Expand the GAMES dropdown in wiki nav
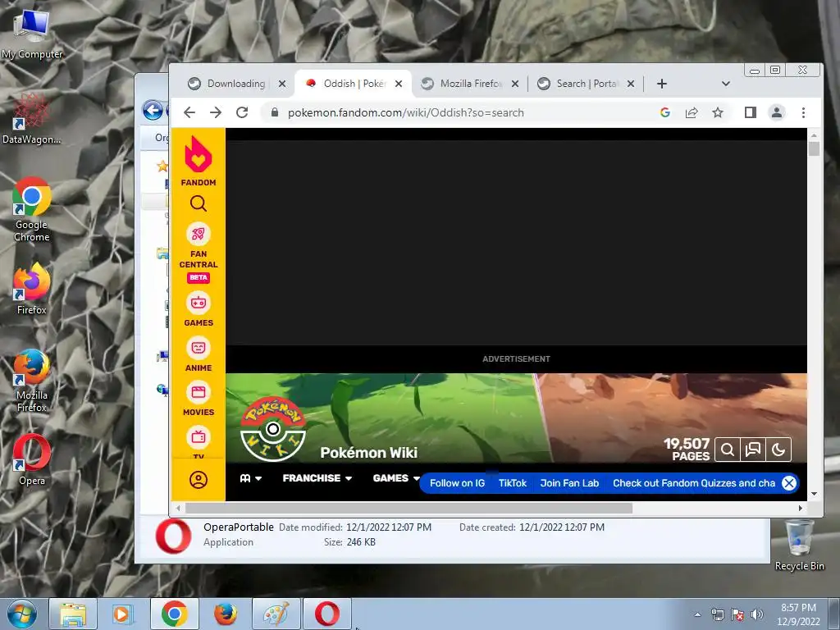The image size is (840, 630). coord(396,478)
